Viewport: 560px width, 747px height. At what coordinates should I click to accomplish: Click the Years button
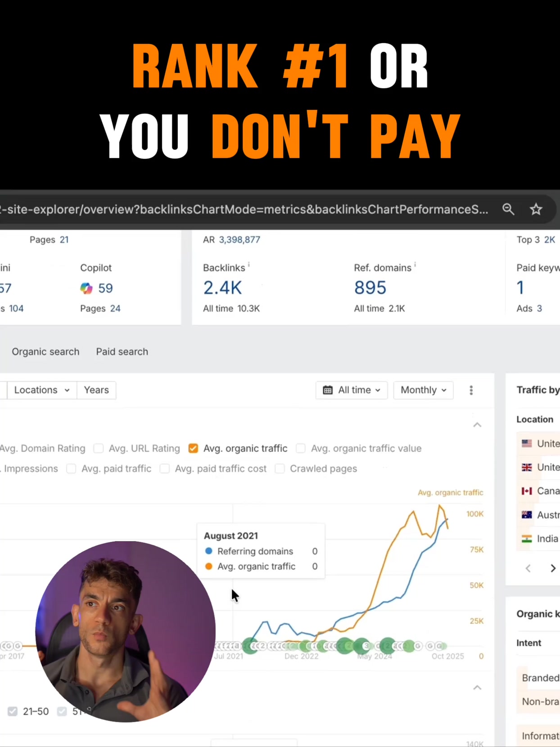(x=96, y=390)
